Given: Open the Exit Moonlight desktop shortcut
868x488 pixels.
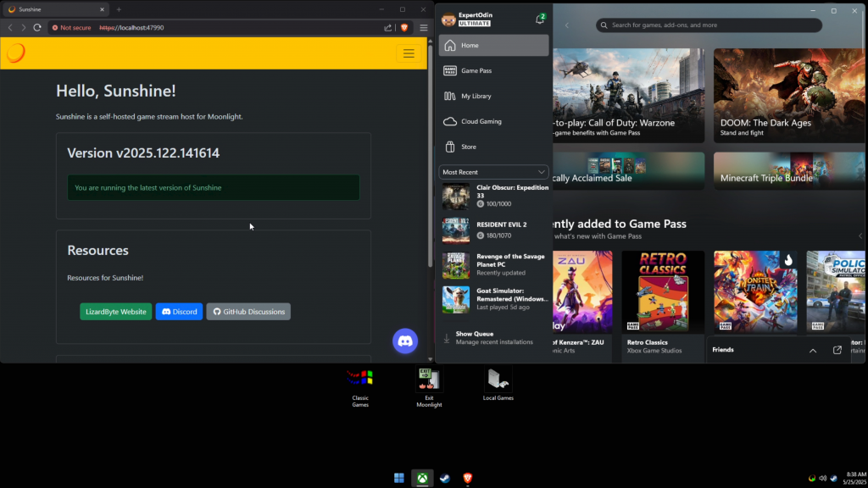Looking at the screenshot, I should click(x=429, y=380).
